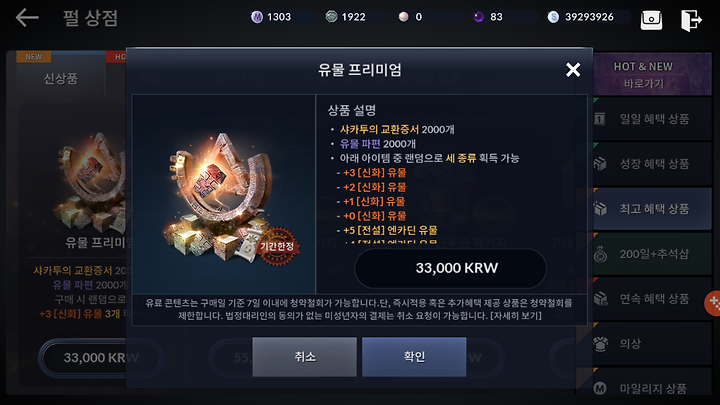Go back using the top-left arrow

click(x=27, y=18)
